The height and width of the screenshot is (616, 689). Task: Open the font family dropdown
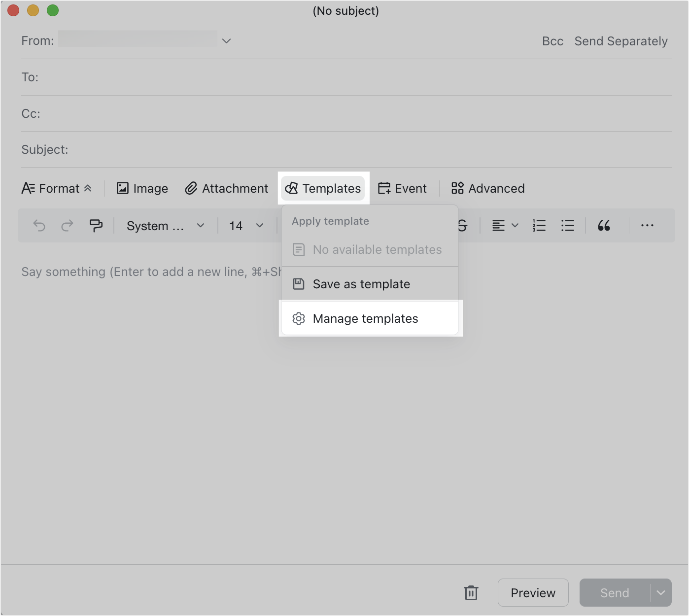[x=165, y=225]
